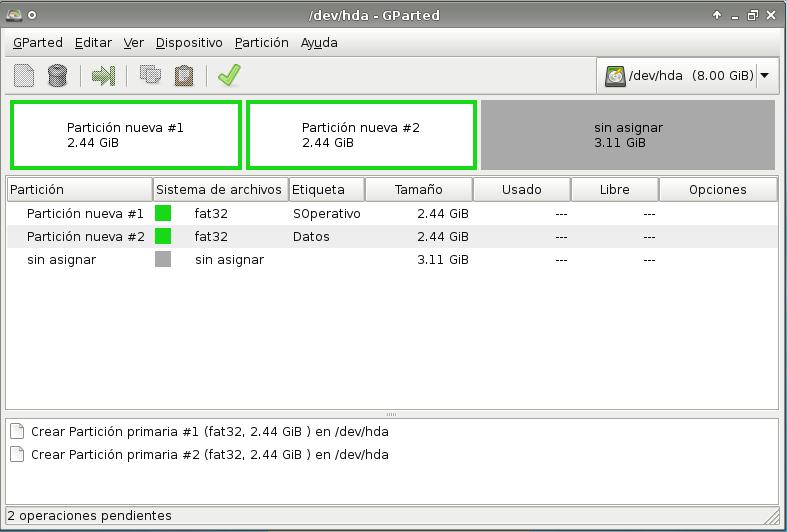Click the Sistema de archivos column header
This screenshot has height=532, width=787.
tap(219, 189)
